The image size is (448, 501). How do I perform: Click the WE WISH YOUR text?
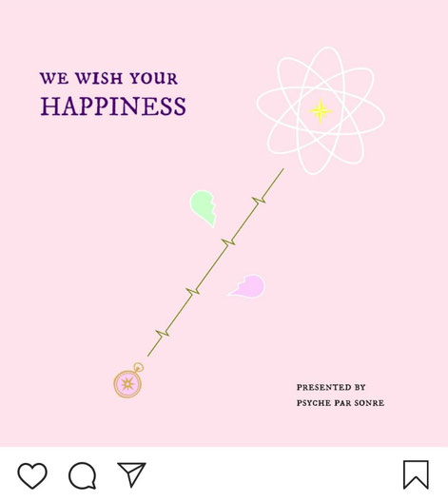pos(108,78)
